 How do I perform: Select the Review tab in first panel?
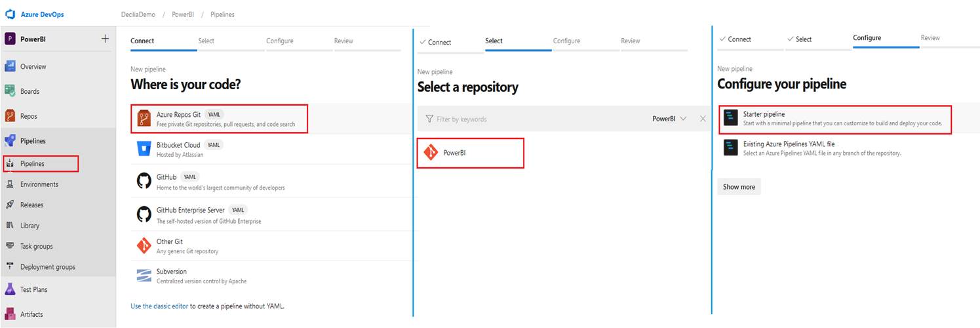point(343,41)
